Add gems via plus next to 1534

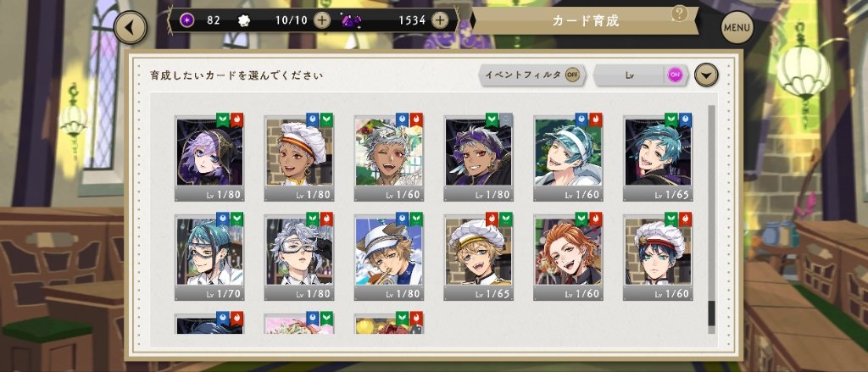pyautogui.click(x=440, y=20)
